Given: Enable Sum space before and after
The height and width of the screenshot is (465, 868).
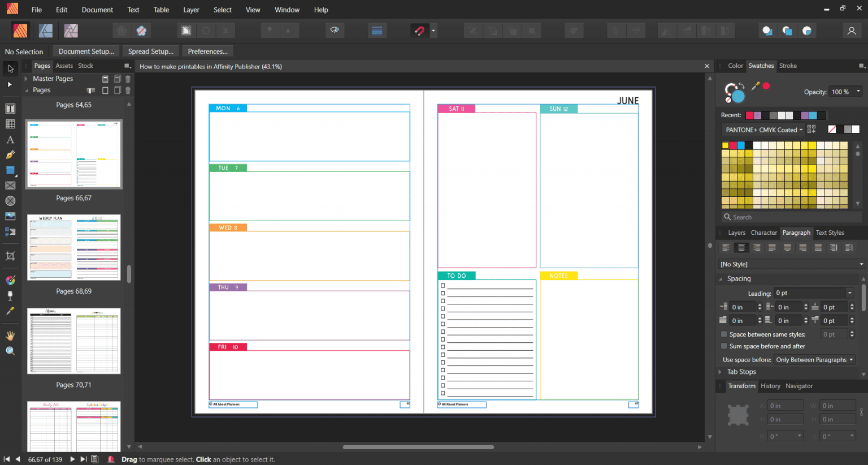Looking at the screenshot, I should [x=724, y=346].
